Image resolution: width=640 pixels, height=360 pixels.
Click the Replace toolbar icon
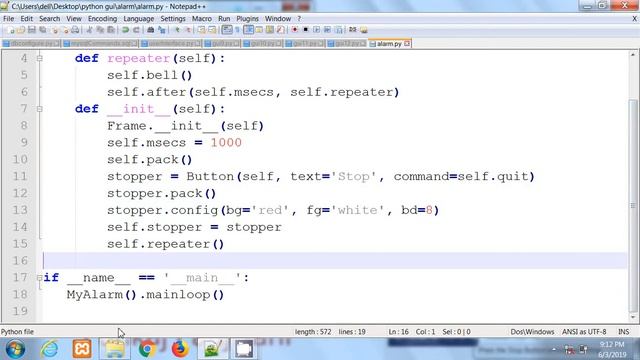(x=162, y=30)
